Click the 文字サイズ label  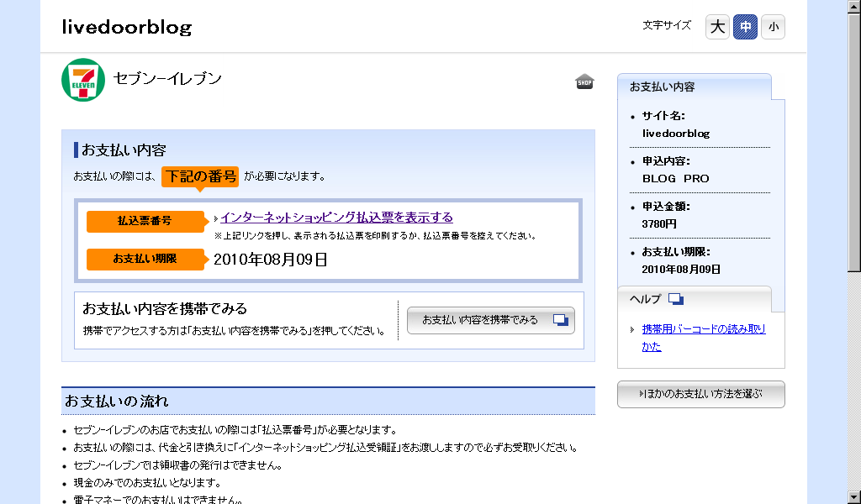[667, 25]
